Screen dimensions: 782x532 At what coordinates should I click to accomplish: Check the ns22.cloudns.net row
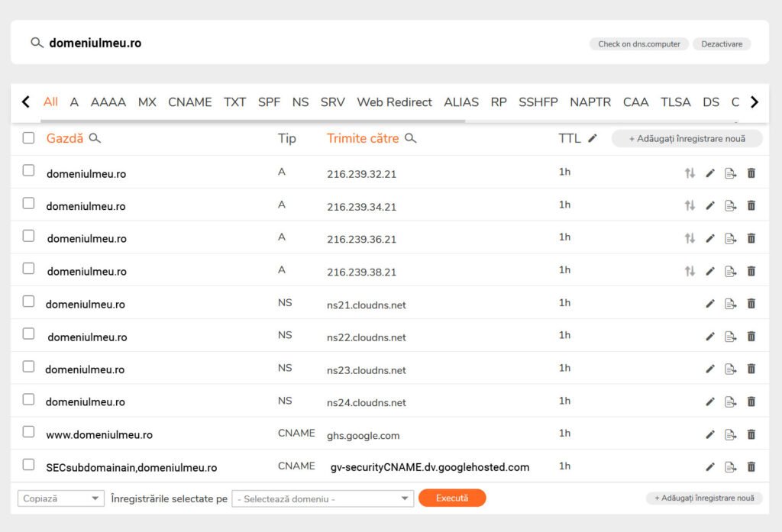pos(28,332)
